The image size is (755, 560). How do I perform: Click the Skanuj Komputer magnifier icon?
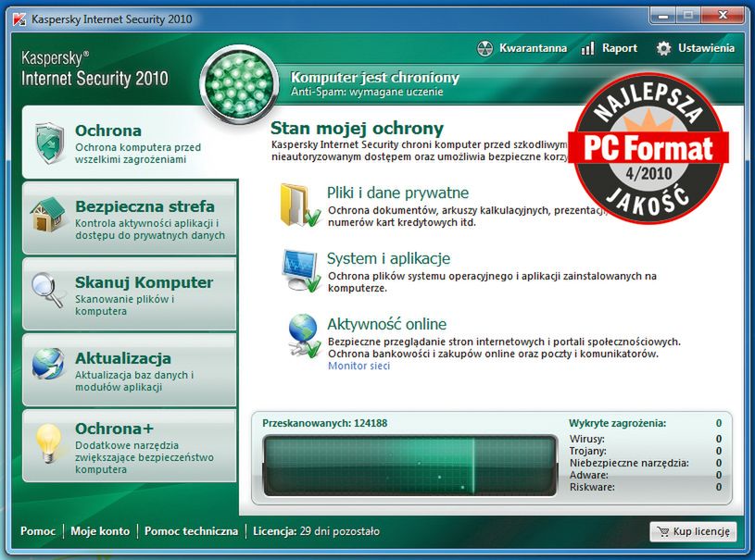pos(47,290)
